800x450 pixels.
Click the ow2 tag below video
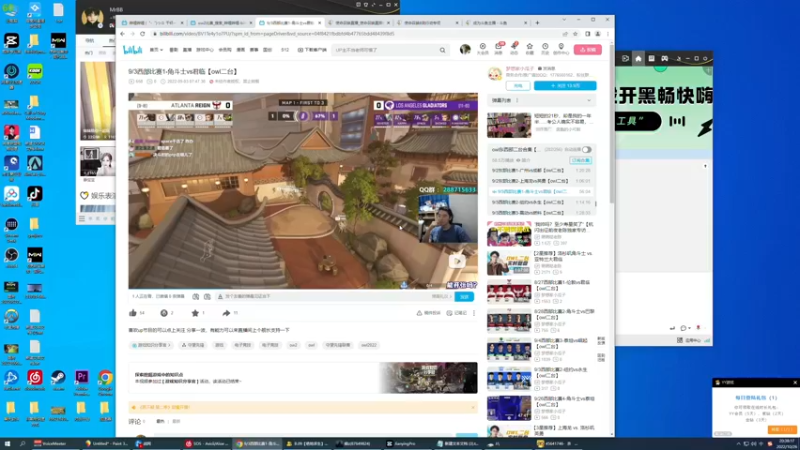pyautogui.click(x=293, y=345)
